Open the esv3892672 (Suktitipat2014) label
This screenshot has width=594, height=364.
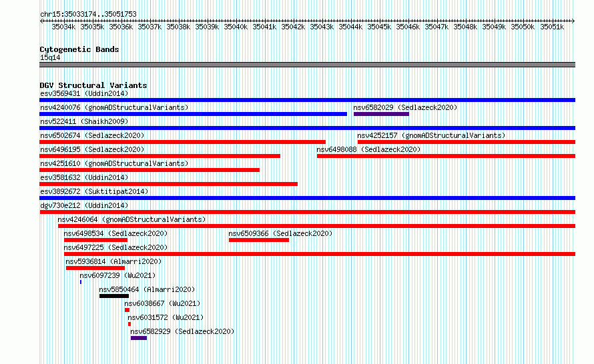pyautogui.click(x=94, y=191)
